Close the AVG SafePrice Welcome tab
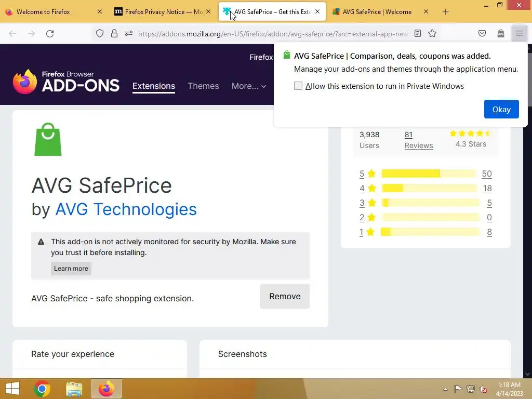The width and height of the screenshot is (532, 399). pos(426,11)
